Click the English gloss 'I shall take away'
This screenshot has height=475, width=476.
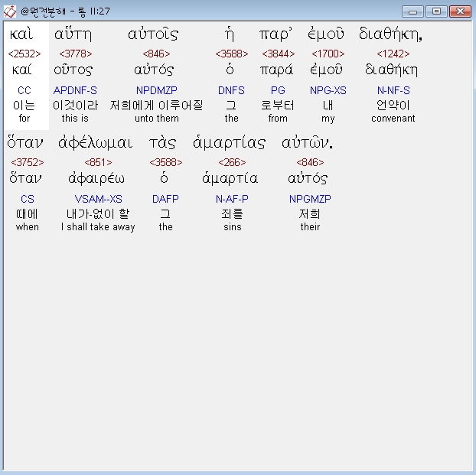point(98,226)
